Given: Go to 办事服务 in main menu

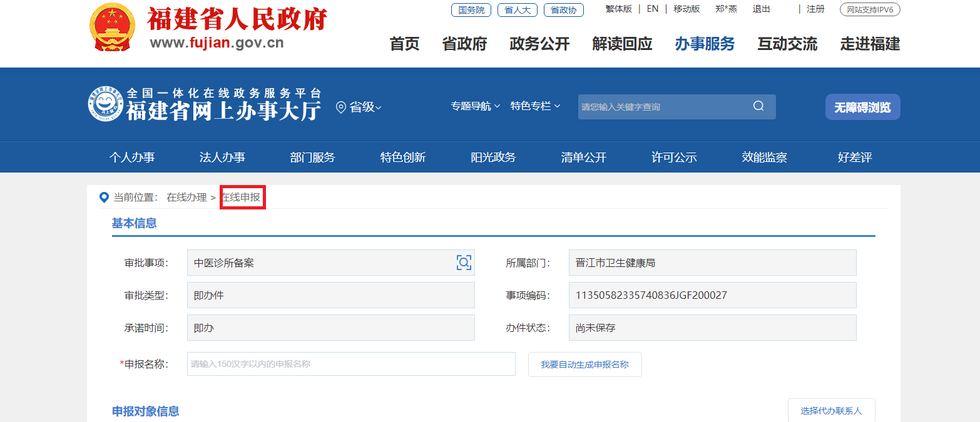Looking at the screenshot, I should pyautogui.click(x=705, y=44).
